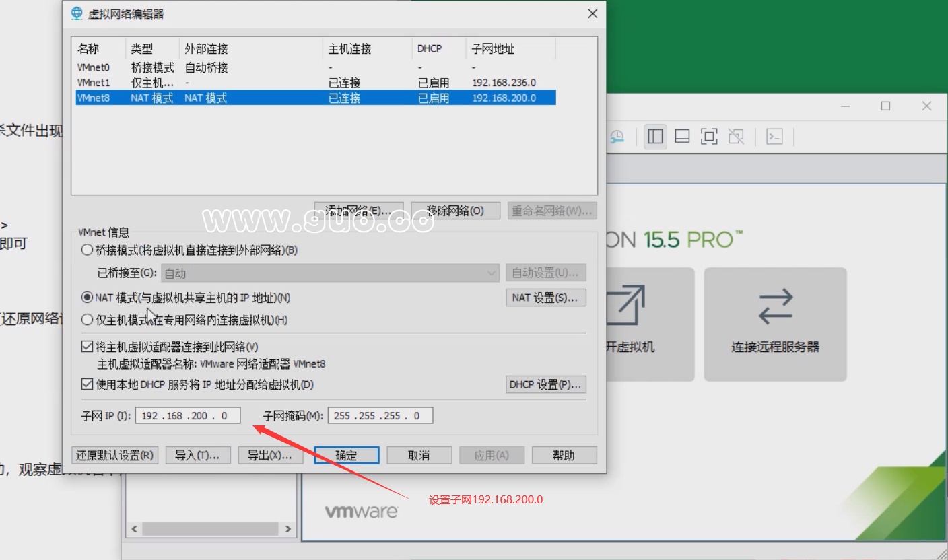Open the 已桥接至 dropdown
Viewport: 948px width, 560px height.
coord(327,272)
